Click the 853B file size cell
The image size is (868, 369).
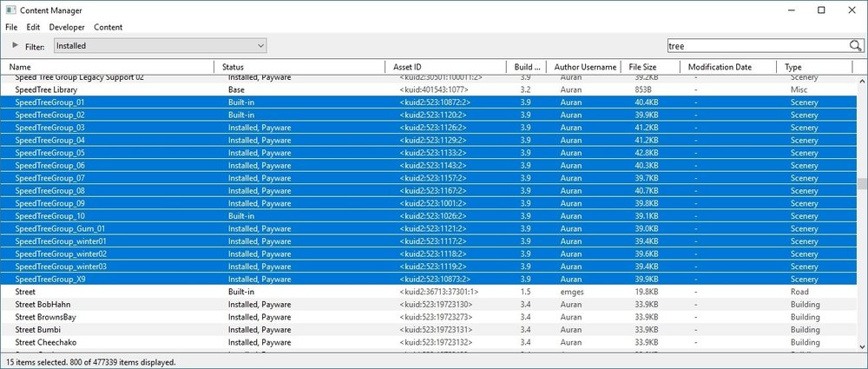click(x=642, y=89)
